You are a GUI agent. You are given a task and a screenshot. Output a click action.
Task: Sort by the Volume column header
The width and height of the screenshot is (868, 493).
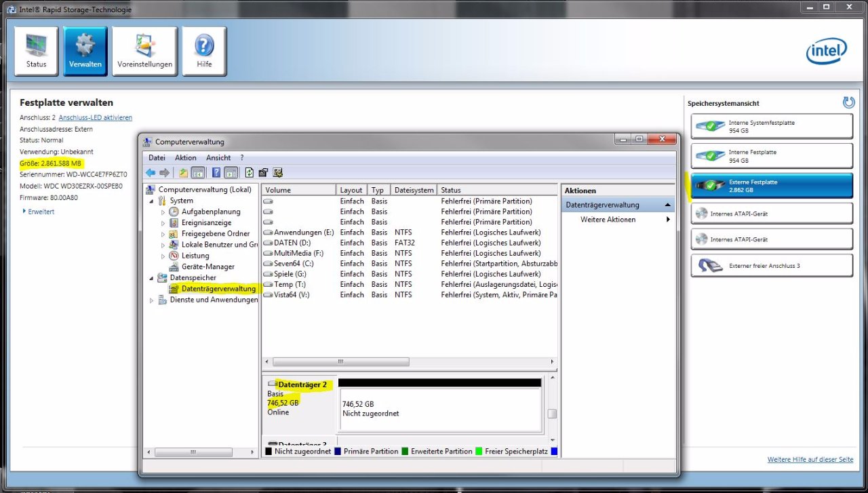299,190
